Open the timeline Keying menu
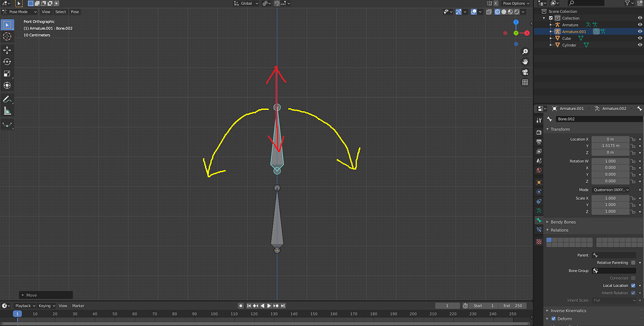This screenshot has height=326, width=644. coord(46,305)
